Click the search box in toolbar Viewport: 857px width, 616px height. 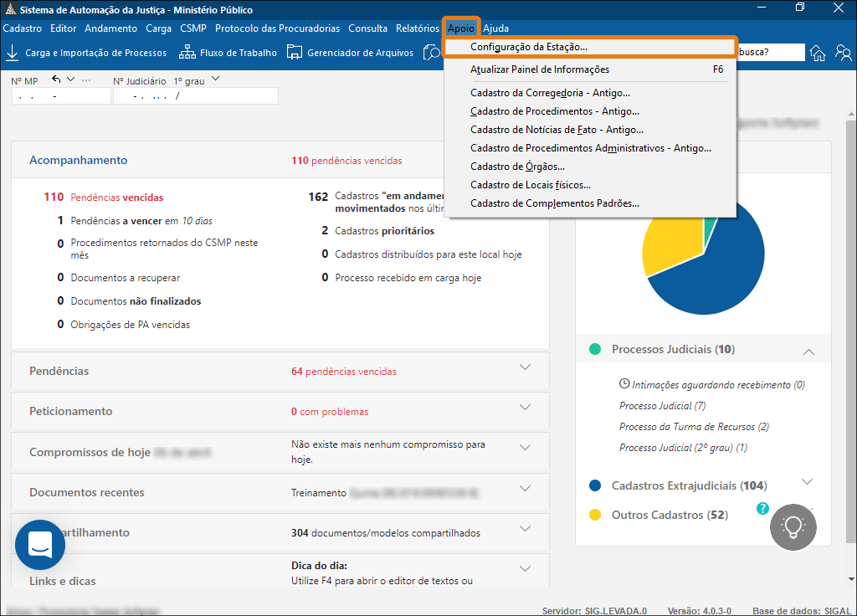(771, 52)
